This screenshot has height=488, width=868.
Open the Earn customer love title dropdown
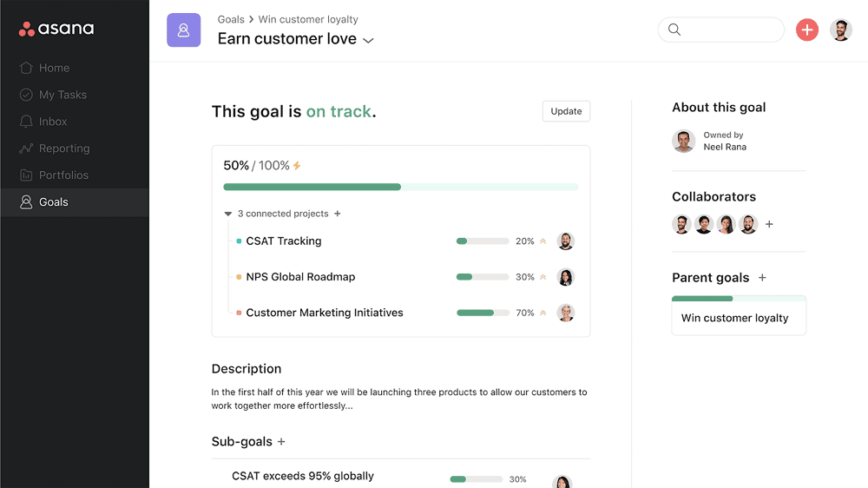point(368,40)
